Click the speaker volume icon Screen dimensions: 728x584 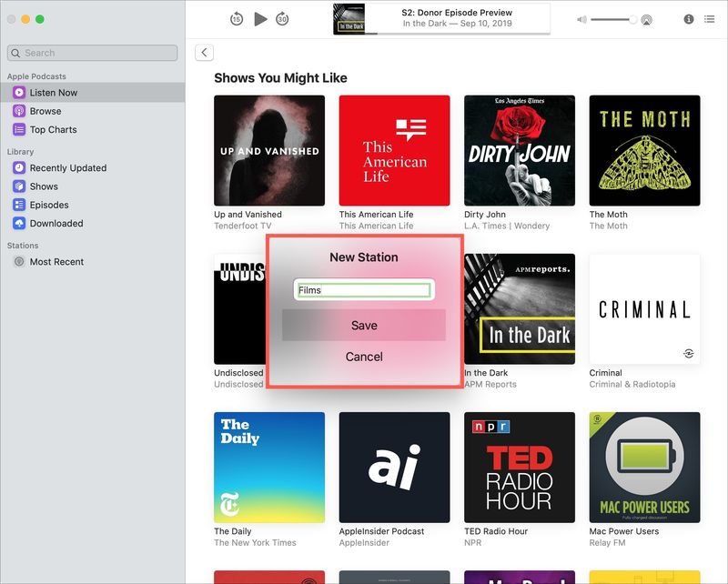click(x=581, y=19)
